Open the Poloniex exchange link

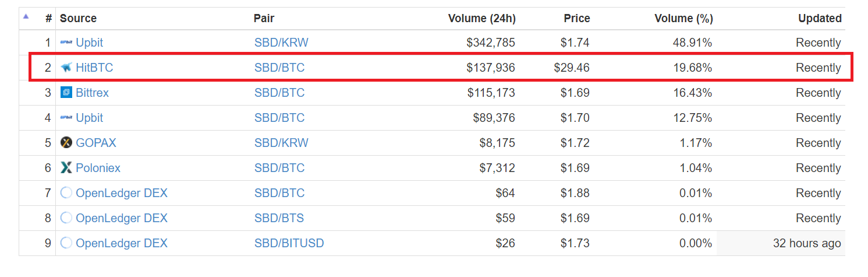pyautogui.click(x=98, y=168)
